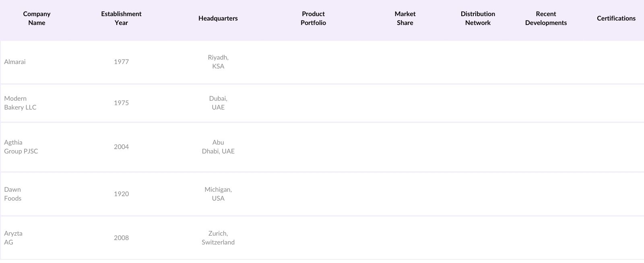Select the Zurich, Switzerland headquarters cell
This screenshot has width=644, height=263.
pyautogui.click(x=218, y=238)
